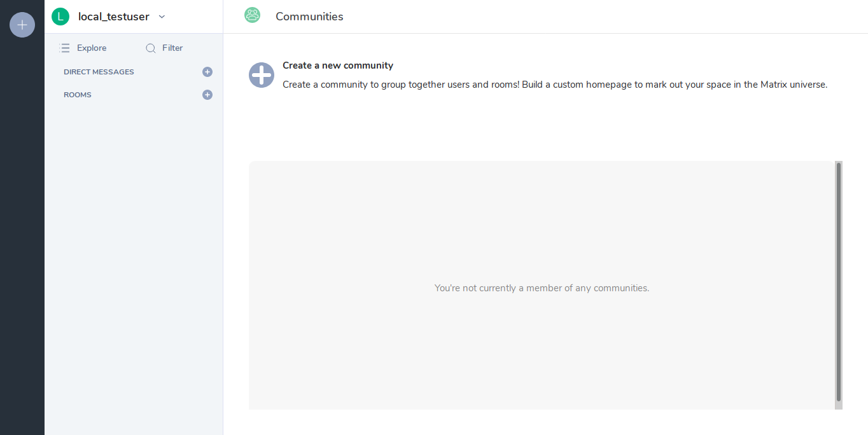Click the 'Create a new community' heading
Image resolution: width=868 pixels, height=435 pixels.
tap(338, 66)
